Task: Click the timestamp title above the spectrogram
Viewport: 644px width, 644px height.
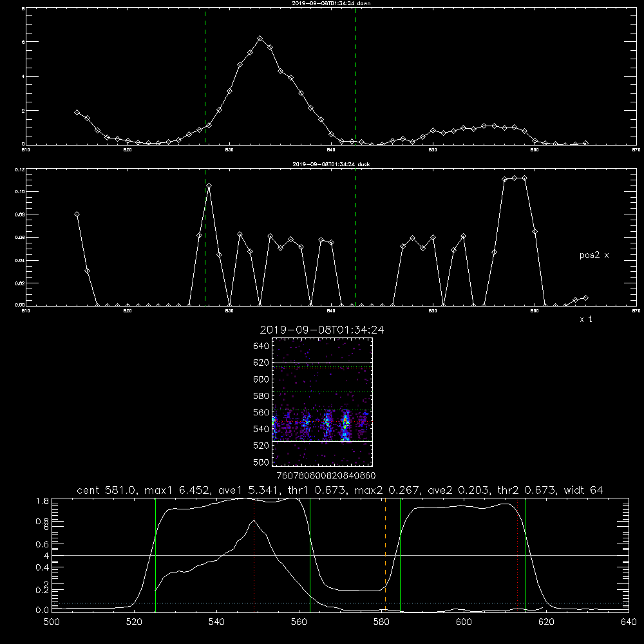Action: [322, 330]
